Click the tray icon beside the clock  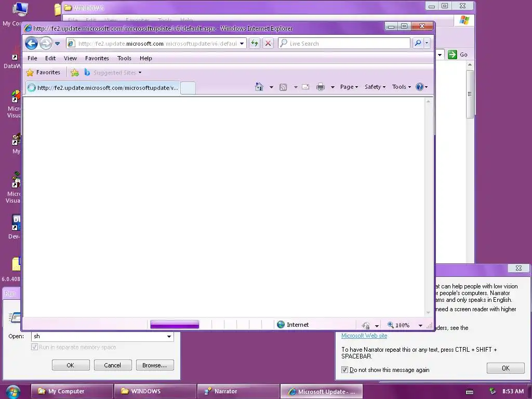[x=493, y=391]
